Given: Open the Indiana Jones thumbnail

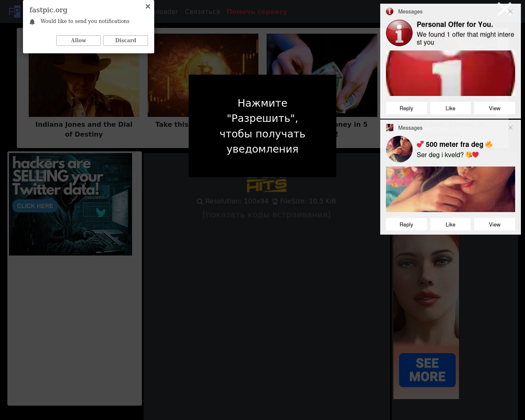Looking at the screenshot, I should (84, 85).
